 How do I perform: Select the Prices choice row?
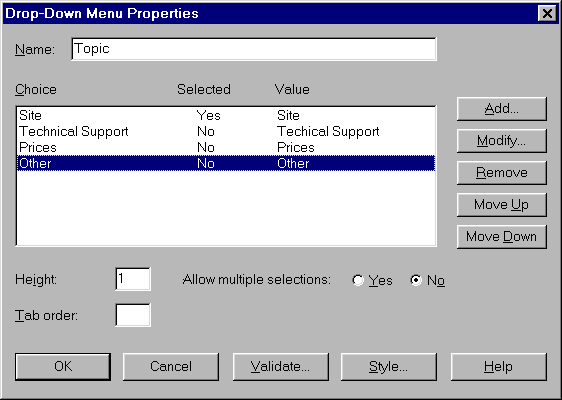point(226,147)
